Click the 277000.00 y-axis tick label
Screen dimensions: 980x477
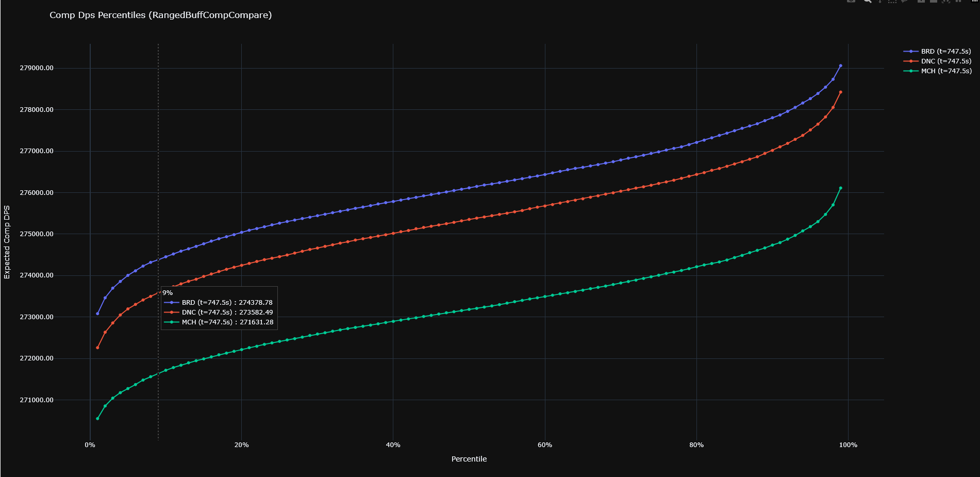pos(37,151)
